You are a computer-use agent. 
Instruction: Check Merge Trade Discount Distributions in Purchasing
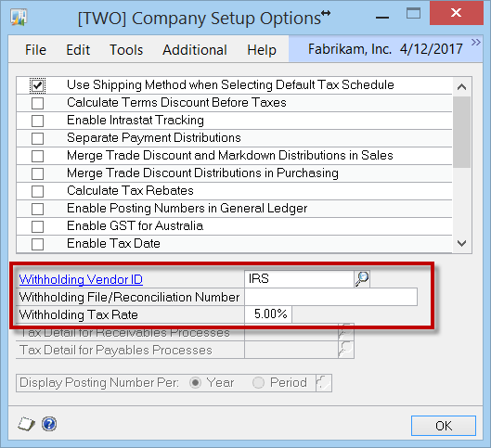pyautogui.click(x=37, y=173)
